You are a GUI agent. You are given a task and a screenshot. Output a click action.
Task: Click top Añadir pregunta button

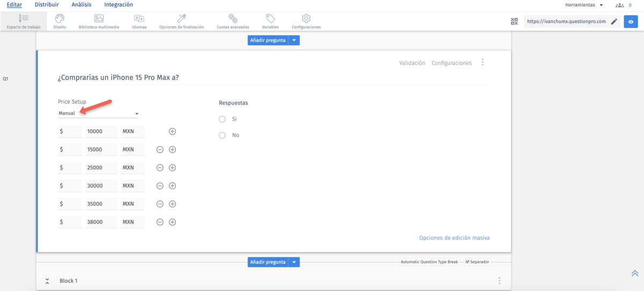(268, 40)
